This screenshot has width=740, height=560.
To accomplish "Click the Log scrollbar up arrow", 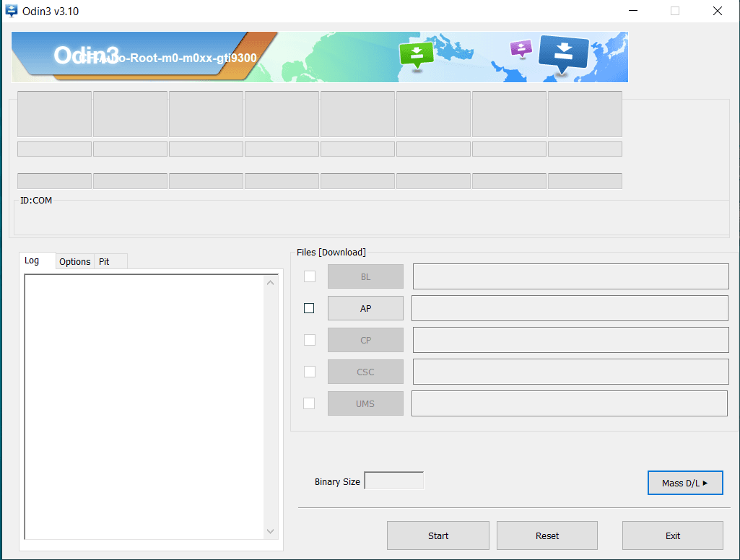I will (x=271, y=283).
